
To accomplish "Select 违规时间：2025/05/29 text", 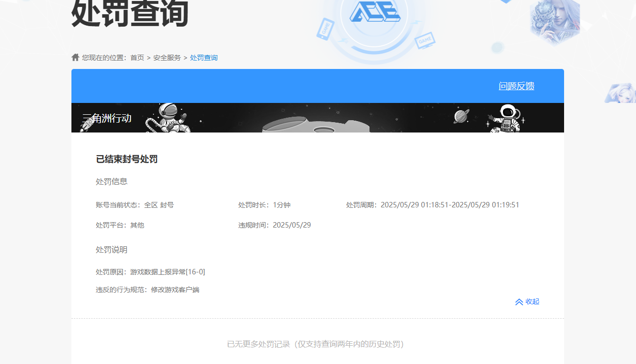I will [x=274, y=225].
